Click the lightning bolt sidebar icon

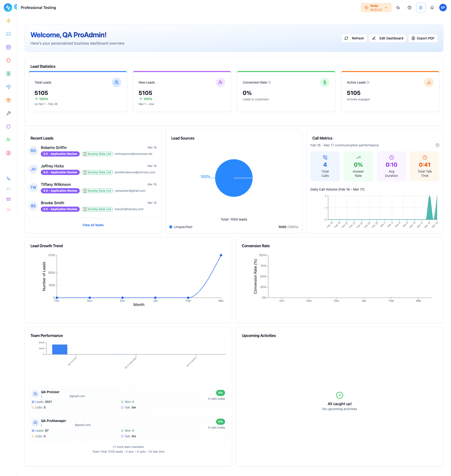pos(8,21)
